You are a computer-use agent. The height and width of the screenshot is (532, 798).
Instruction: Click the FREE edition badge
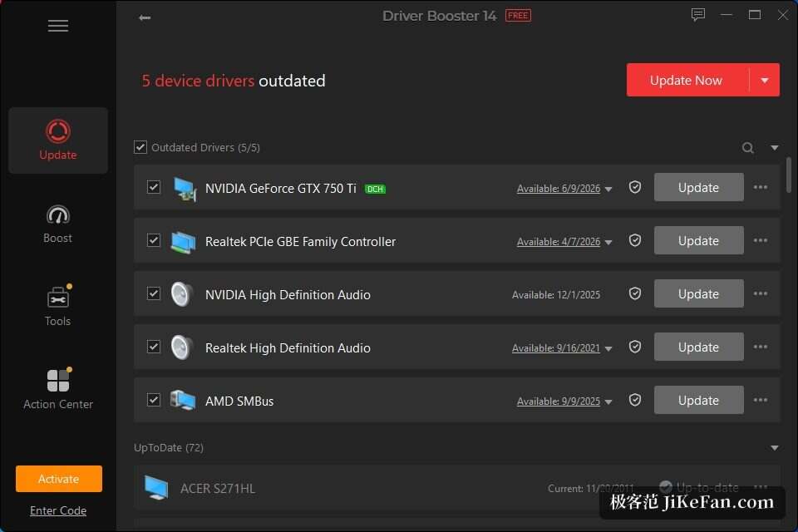518,16
